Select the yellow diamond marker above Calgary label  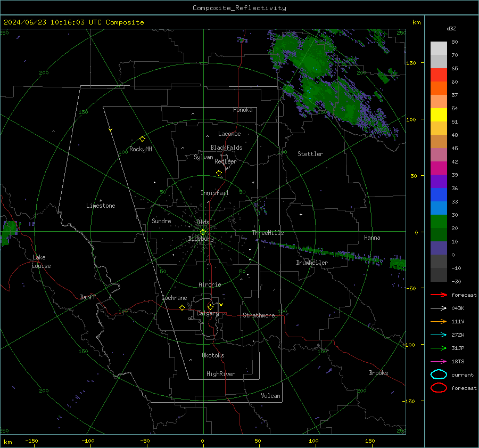(x=210, y=307)
